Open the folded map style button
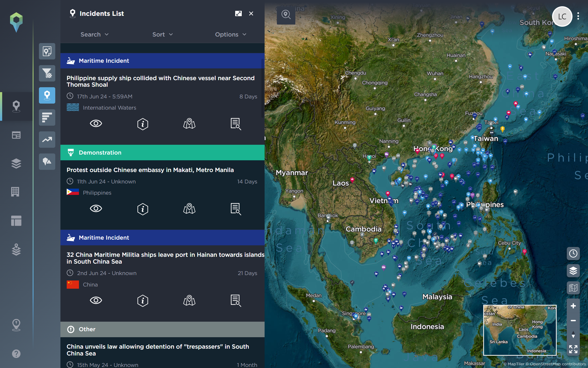 click(573, 288)
